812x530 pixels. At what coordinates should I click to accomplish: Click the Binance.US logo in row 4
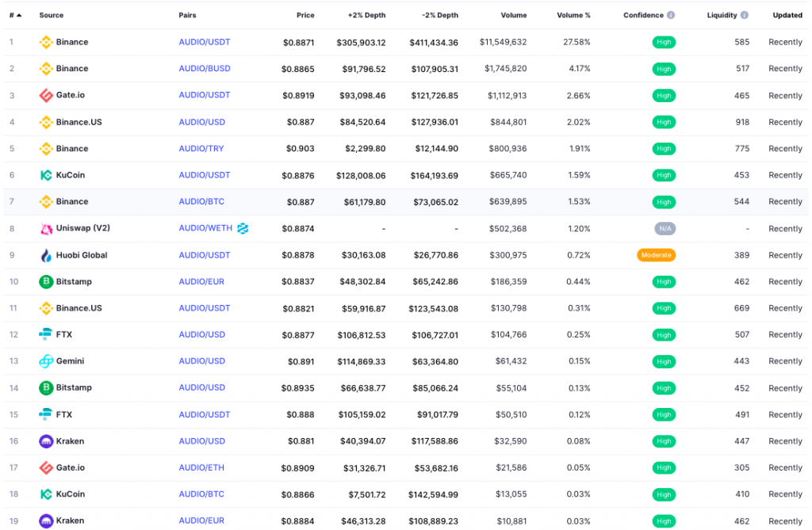pyautogui.click(x=46, y=122)
